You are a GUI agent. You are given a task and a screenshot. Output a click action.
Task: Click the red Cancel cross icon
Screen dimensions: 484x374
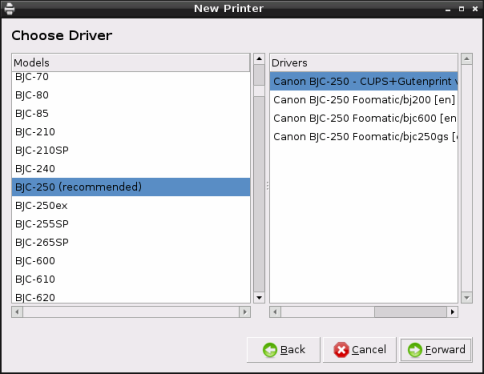pos(341,350)
